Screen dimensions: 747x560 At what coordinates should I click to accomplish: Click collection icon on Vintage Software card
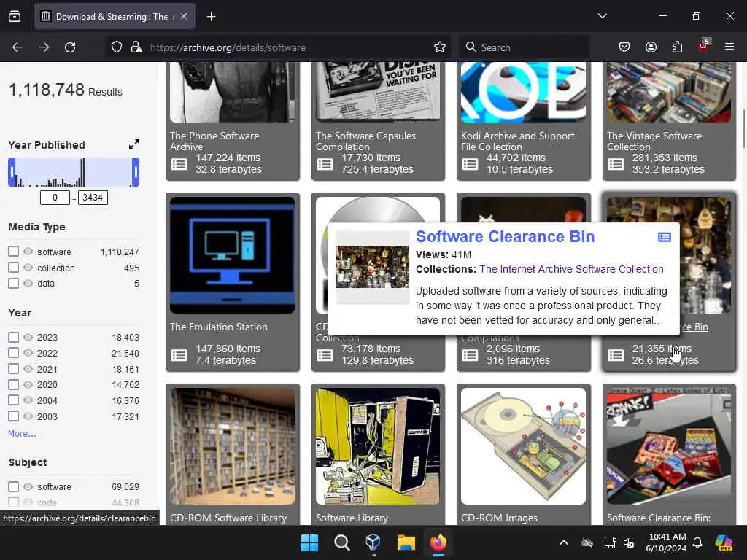click(x=616, y=164)
